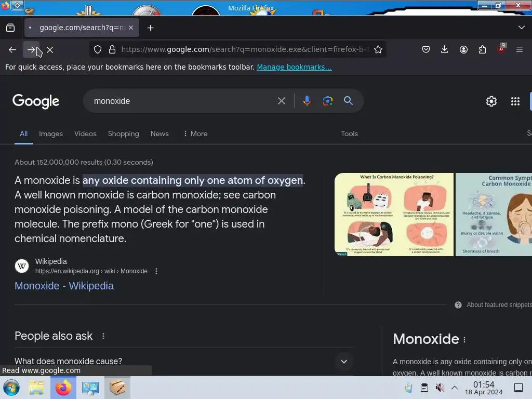This screenshot has width=532, height=399.
Task: Open Manage bookmarks link
Action: click(x=294, y=67)
